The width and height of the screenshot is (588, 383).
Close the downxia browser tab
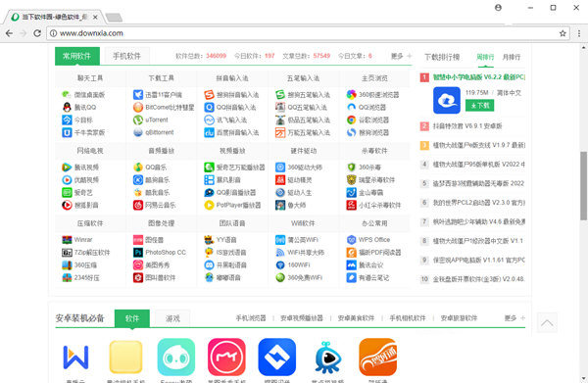point(95,17)
